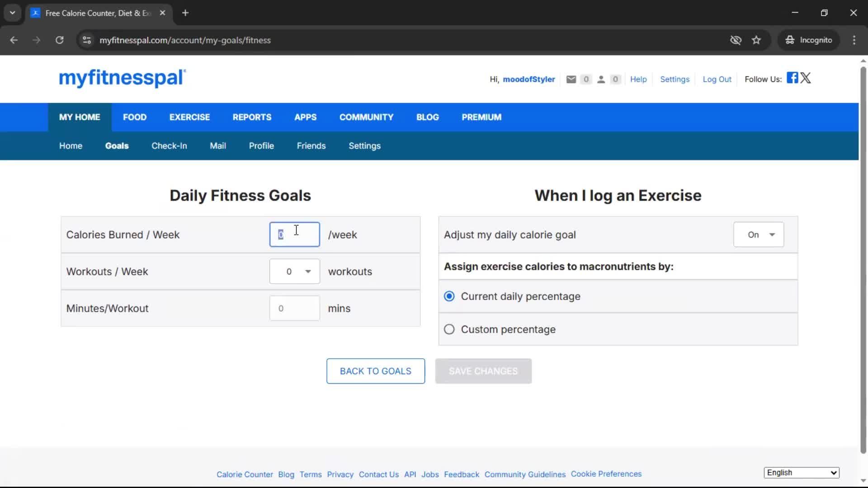Open the EXERCISE tab

pos(189,117)
